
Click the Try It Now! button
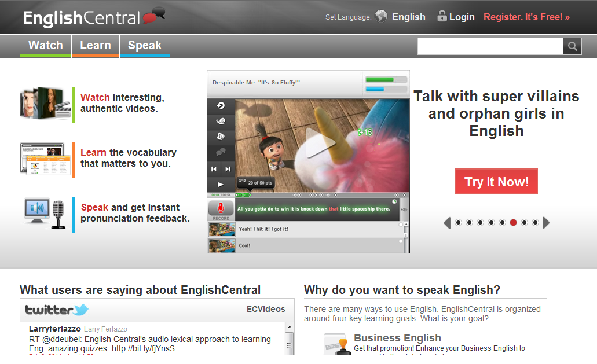496,182
